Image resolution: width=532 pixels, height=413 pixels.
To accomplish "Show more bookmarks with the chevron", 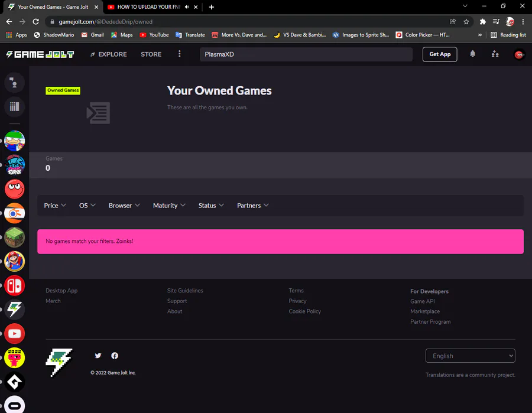I will coord(480,35).
